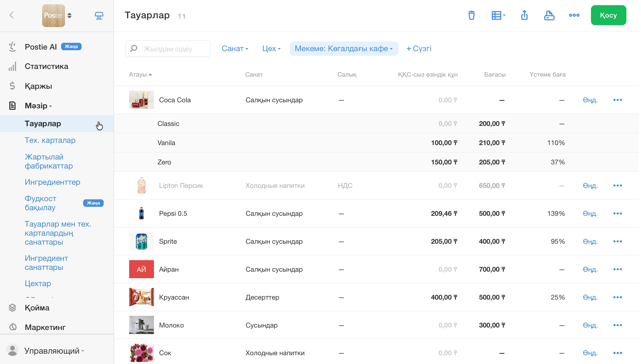Open the three-dot menu for Coca Cola row
The height and width of the screenshot is (364, 641).
(618, 100)
